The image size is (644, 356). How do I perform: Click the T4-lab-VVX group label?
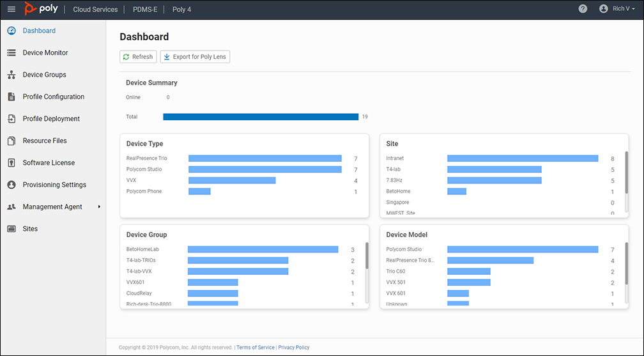(x=139, y=272)
